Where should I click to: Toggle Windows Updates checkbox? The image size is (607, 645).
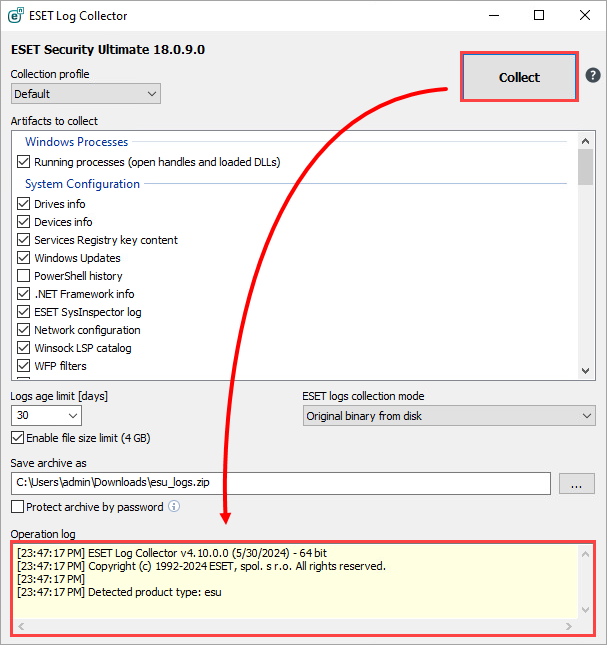click(23, 258)
